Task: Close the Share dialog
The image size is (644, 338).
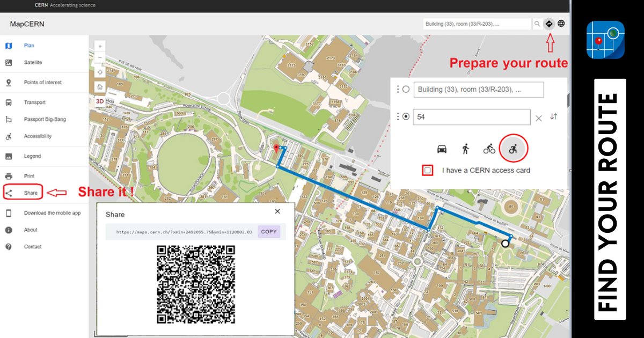Action: point(277,211)
